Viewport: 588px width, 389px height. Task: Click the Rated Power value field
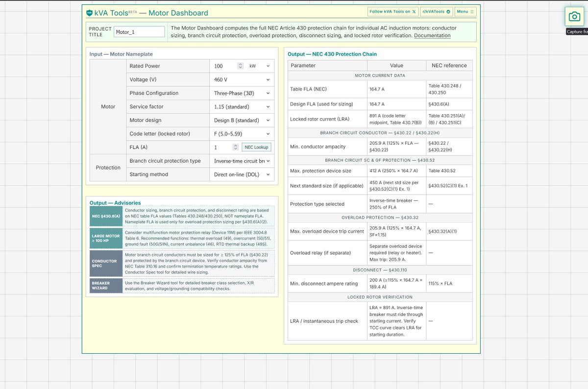225,66
